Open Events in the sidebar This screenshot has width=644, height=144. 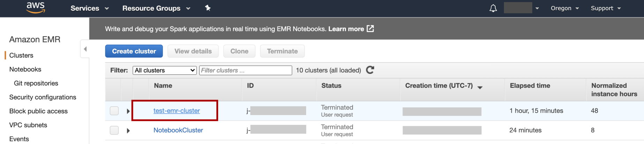pyautogui.click(x=19, y=139)
